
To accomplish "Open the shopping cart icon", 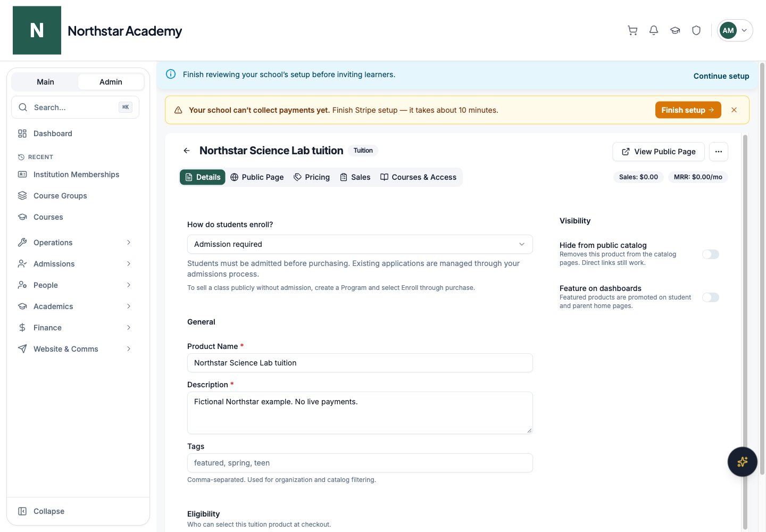I will point(632,30).
